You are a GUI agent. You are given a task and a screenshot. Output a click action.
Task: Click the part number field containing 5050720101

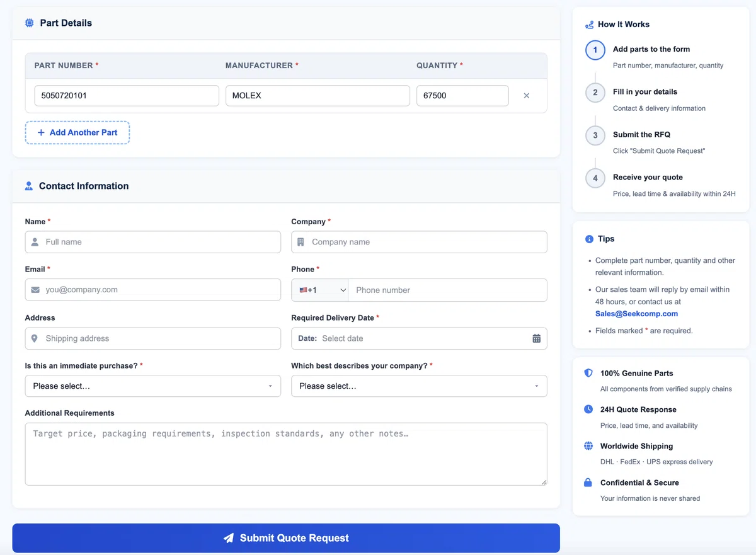pos(127,96)
